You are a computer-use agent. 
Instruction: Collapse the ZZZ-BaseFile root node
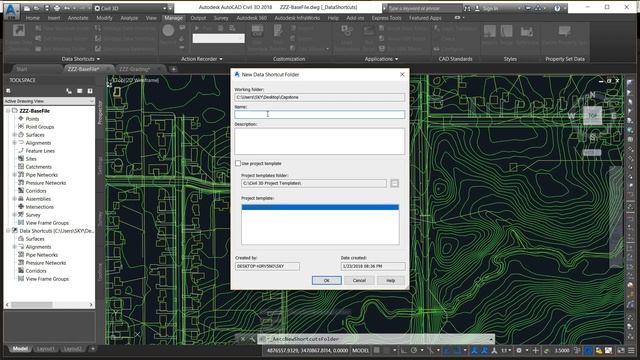[x=8, y=111]
